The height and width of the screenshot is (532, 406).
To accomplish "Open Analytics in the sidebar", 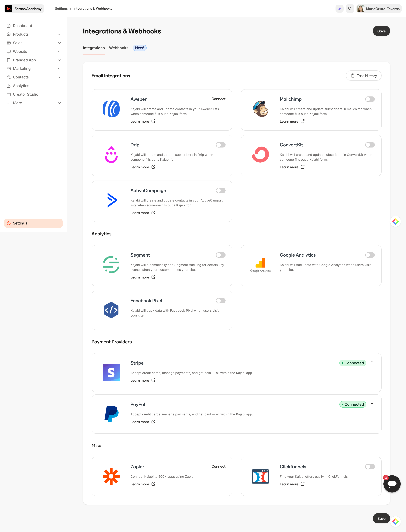I will (x=21, y=86).
